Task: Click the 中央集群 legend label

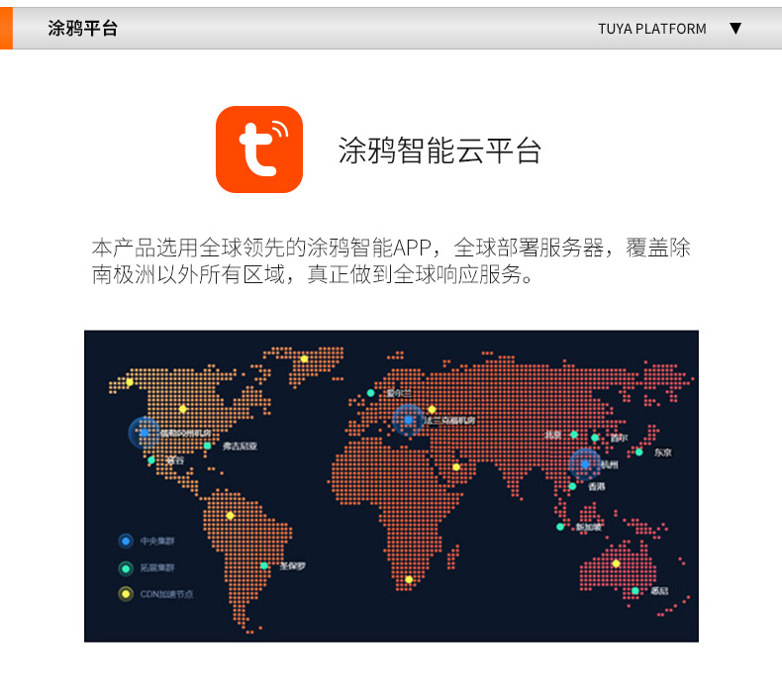Action: click(157, 541)
